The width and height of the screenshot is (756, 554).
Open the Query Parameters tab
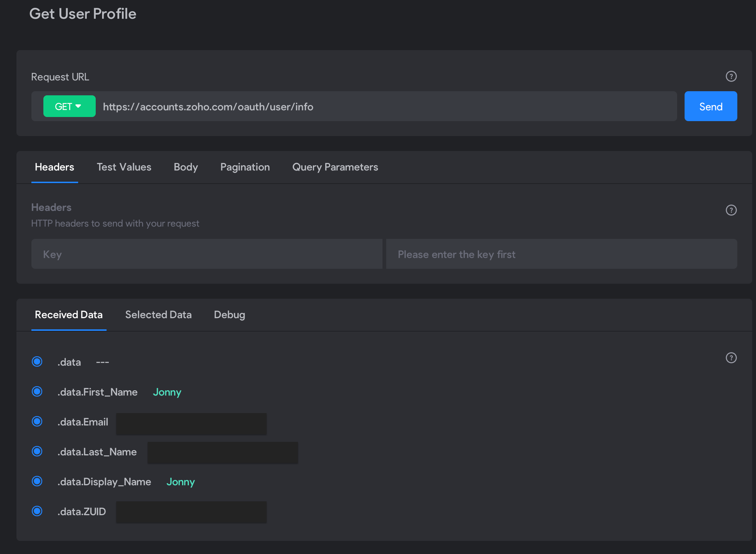[335, 167]
